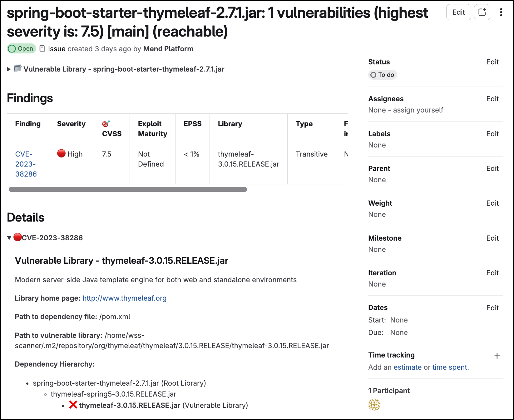Open the http://www.thymeleaf.org link
Viewport: 514px width, 420px height.
click(124, 298)
